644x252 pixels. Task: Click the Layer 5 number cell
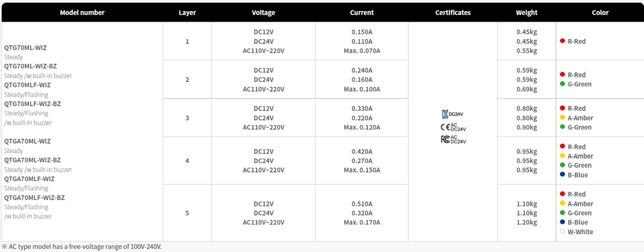pyautogui.click(x=187, y=213)
